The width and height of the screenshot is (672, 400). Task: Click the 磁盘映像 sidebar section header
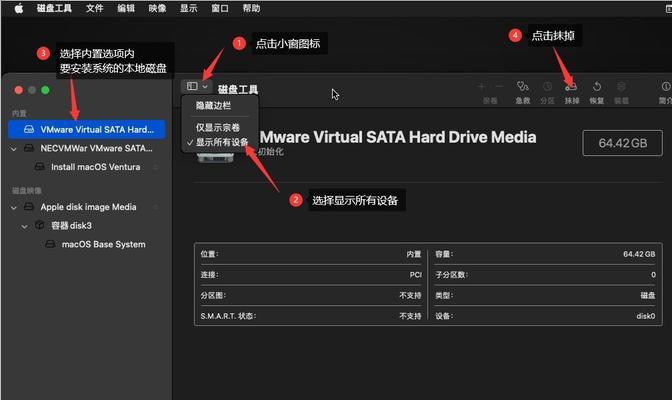pyautogui.click(x=27, y=190)
